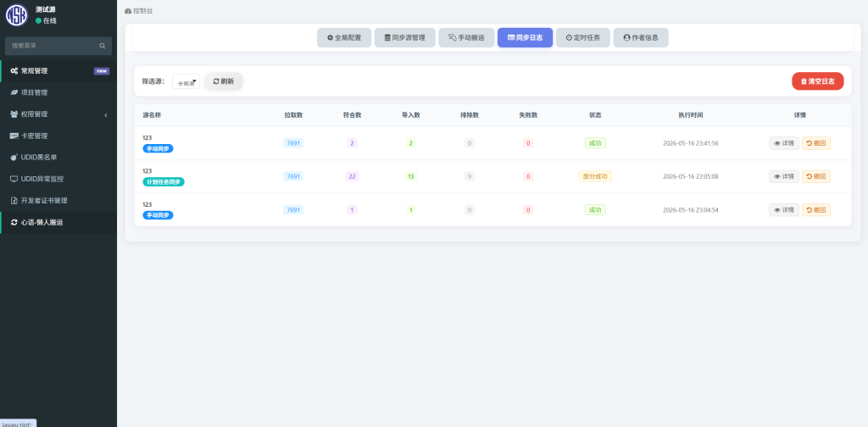This screenshot has height=427, width=868.
Task: Click the 9 排除数 value
Action: (470, 176)
